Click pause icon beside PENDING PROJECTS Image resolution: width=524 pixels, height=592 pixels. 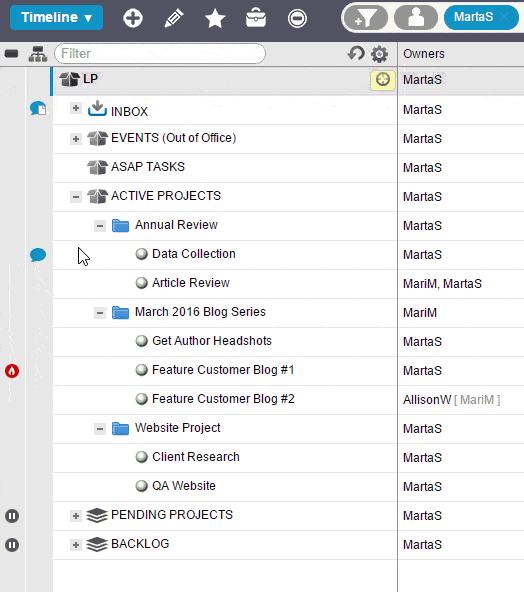12,516
